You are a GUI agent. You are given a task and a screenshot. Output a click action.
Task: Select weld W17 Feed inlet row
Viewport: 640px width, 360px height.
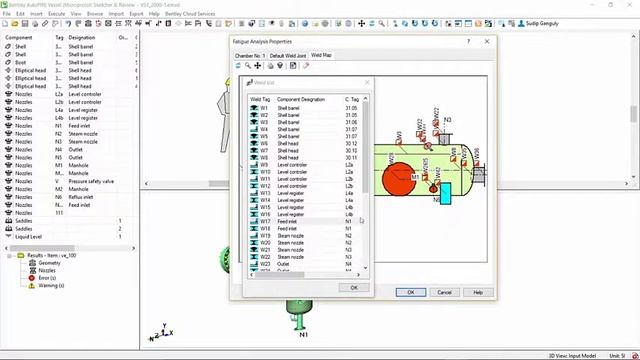(x=305, y=222)
